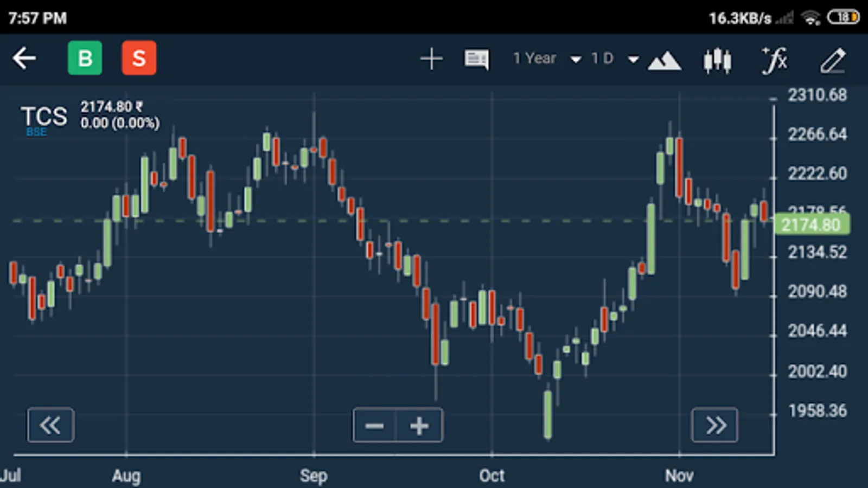
Task: Tap the 1958.36 axis label
Action: point(817,410)
